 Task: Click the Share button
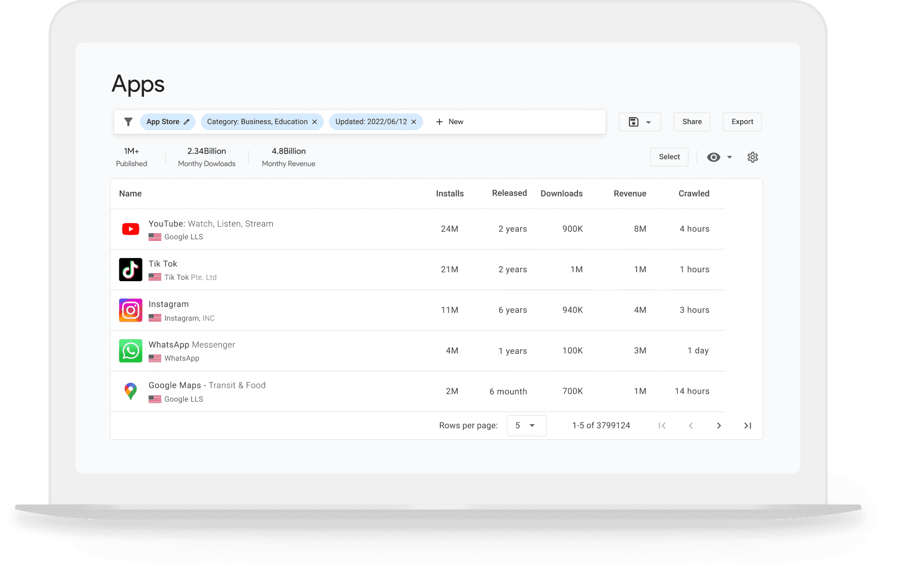(692, 122)
